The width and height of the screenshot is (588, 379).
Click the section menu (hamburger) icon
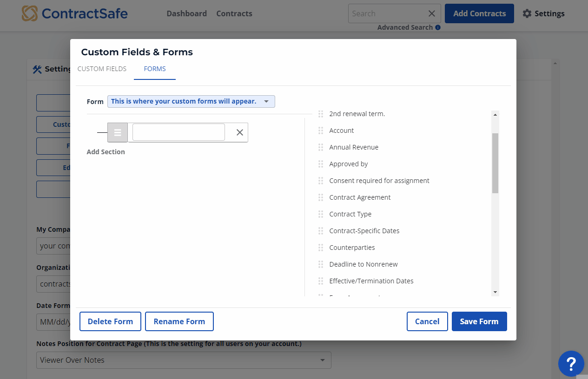point(117,132)
